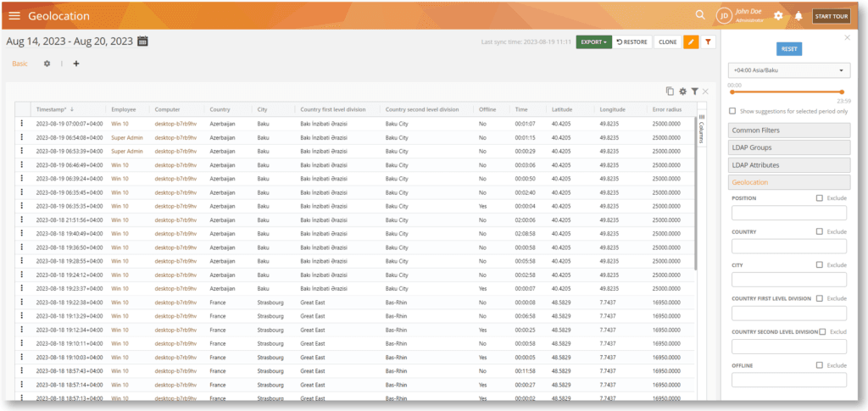
Task: Remove the grid widget with X
Action: click(705, 92)
